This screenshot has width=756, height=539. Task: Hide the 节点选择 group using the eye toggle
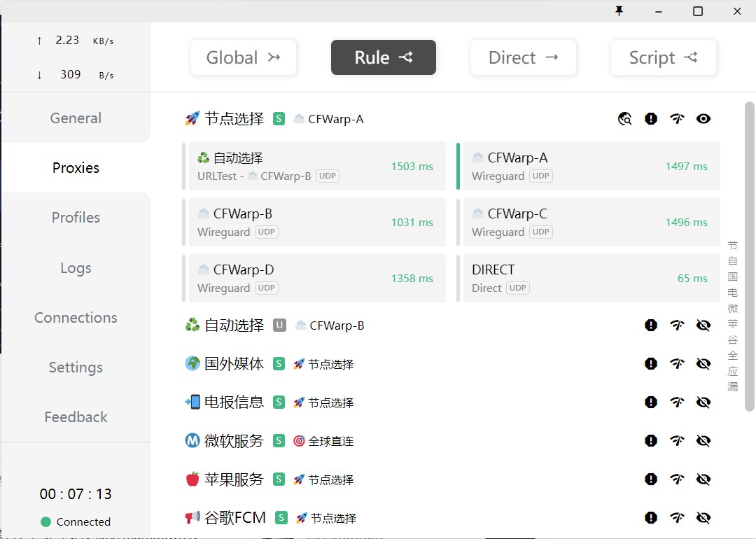pos(703,118)
